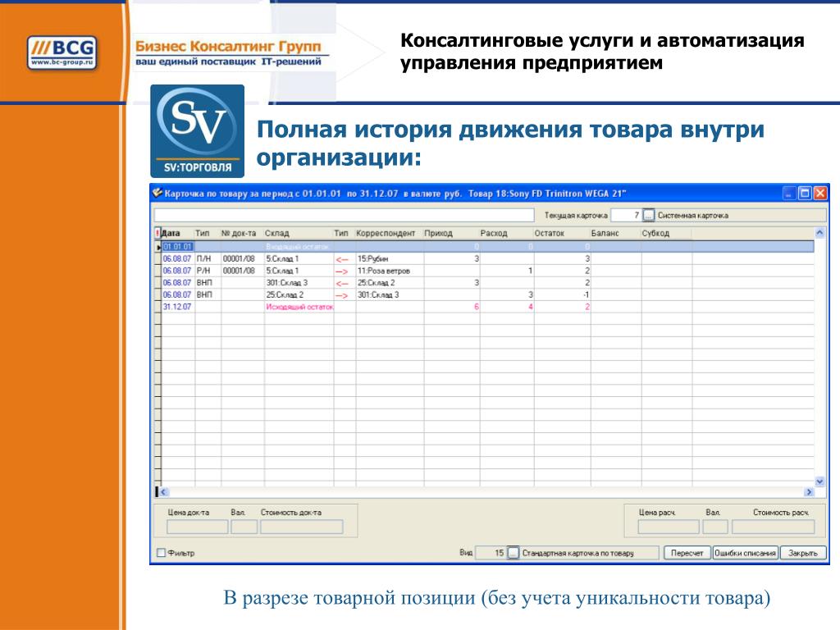Enable the Фильтр checkbox
Screen dimensions: 840x630
coord(161,553)
